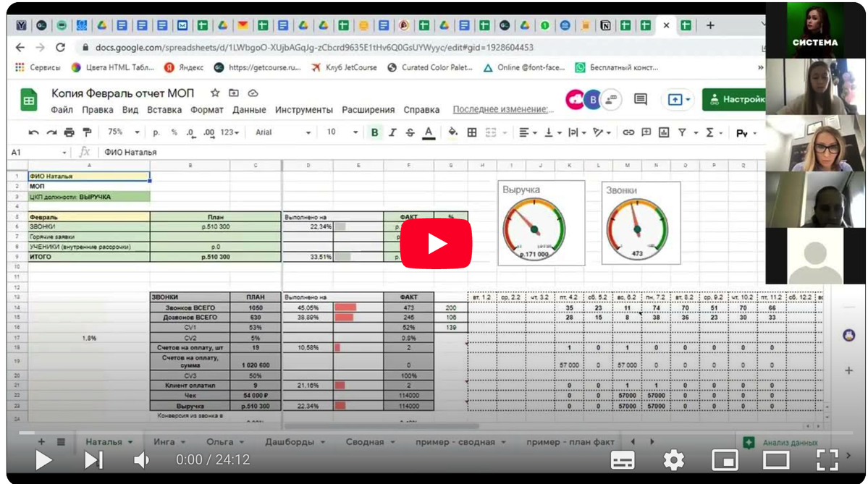The width and height of the screenshot is (868, 484).
Task: Click the text color underlined A swatch
Action: (429, 132)
